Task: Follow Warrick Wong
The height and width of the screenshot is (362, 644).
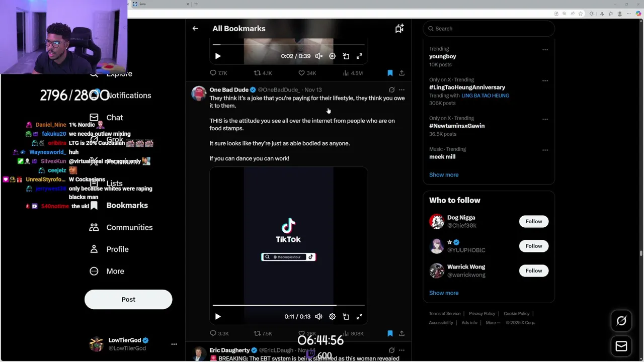Action: 534,271
